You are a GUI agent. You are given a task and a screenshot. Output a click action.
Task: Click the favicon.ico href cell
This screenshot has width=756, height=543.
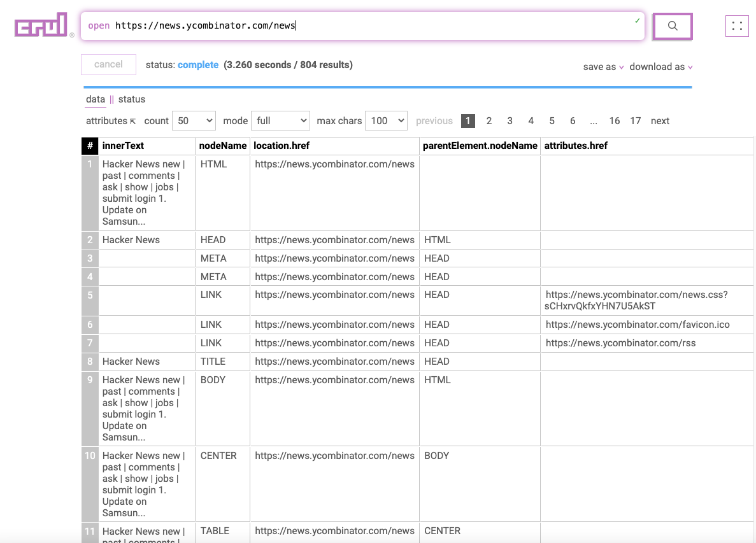pyautogui.click(x=638, y=325)
